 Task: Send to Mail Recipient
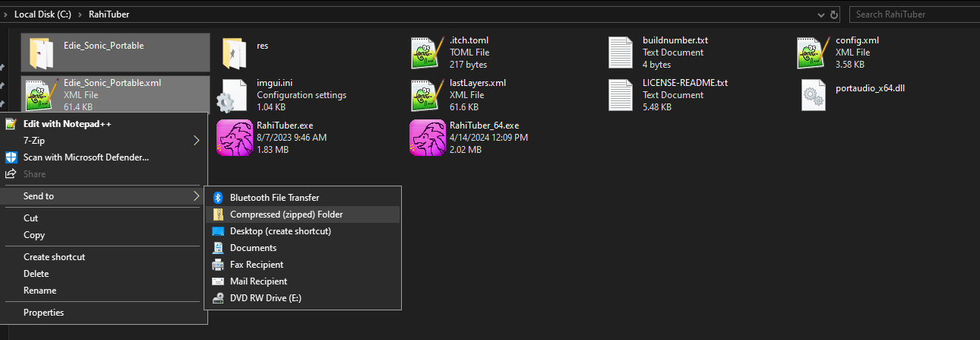coord(302,281)
